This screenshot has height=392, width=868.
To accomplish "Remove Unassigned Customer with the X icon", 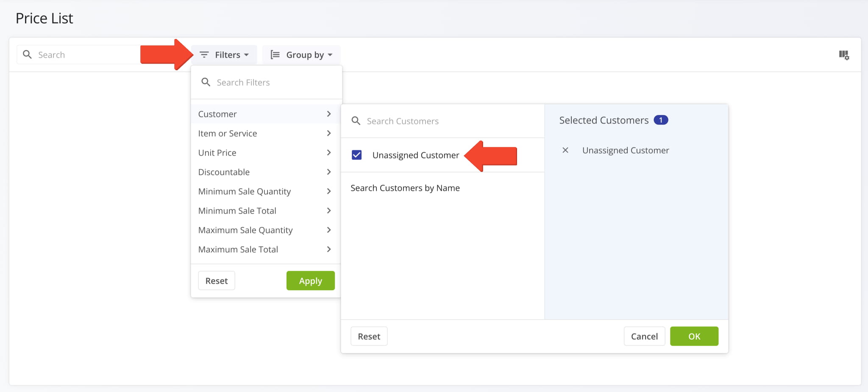I will pyautogui.click(x=565, y=150).
